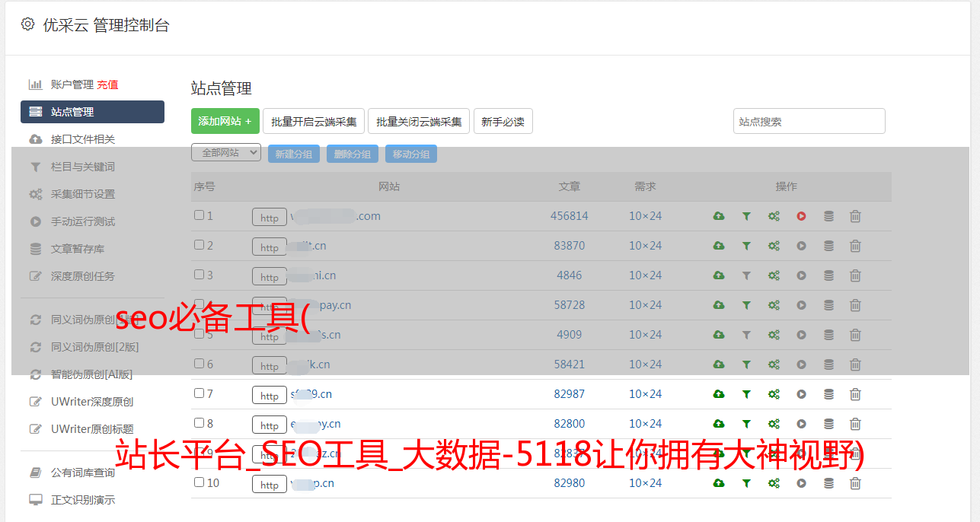Click 批量关闭云端采集 button

click(419, 121)
